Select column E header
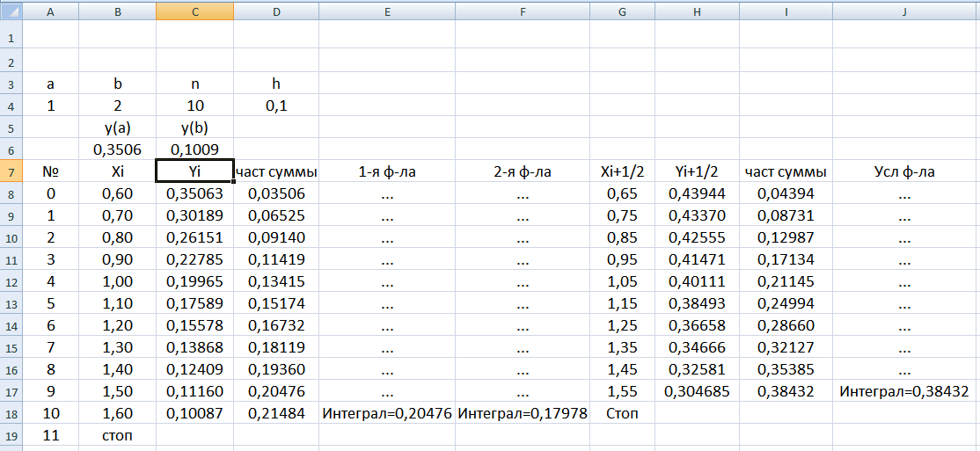 tap(387, 10)
